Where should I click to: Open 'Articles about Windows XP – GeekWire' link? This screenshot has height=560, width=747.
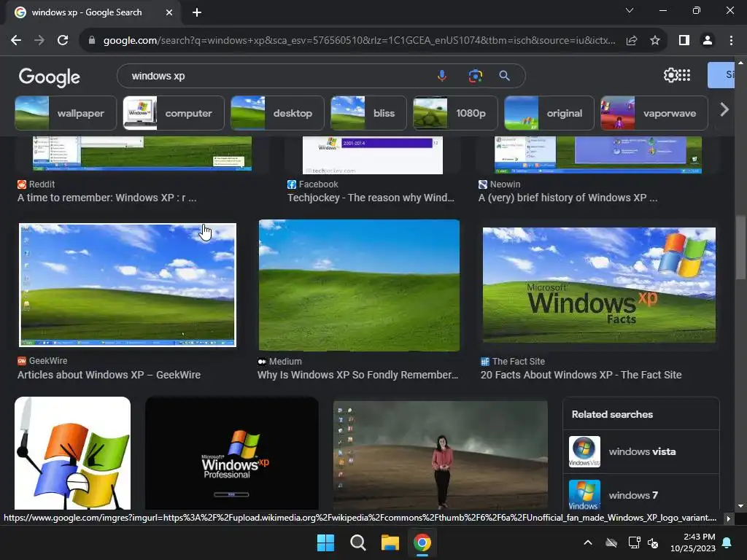(x=109, y=375)
